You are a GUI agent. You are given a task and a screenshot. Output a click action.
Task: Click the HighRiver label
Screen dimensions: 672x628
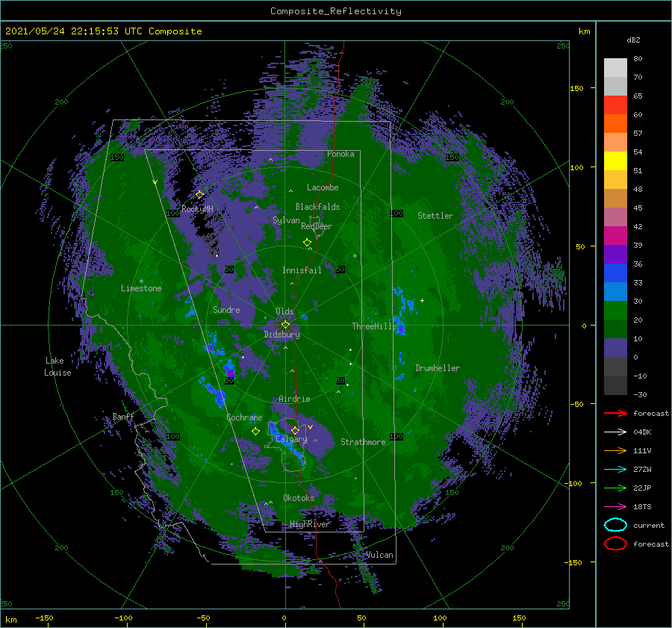[x=310, y=524]
